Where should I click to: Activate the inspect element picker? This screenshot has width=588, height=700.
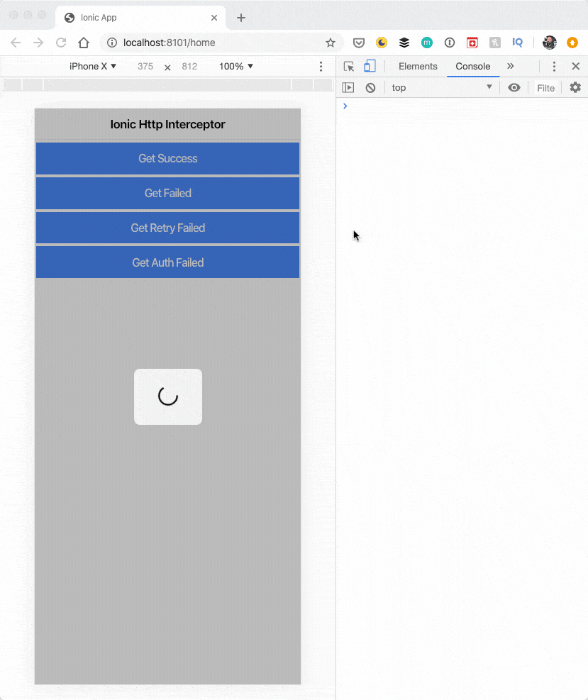tap(349, 66)
